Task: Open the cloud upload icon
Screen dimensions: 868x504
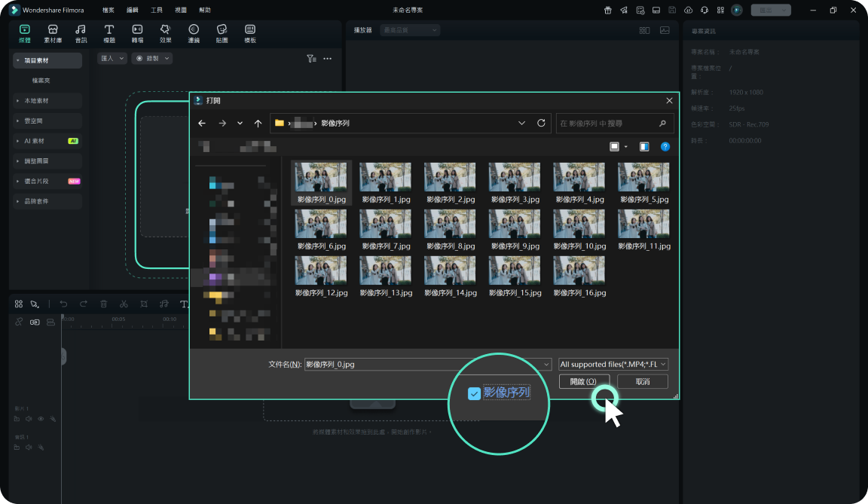Action: (x=688, y=10)
